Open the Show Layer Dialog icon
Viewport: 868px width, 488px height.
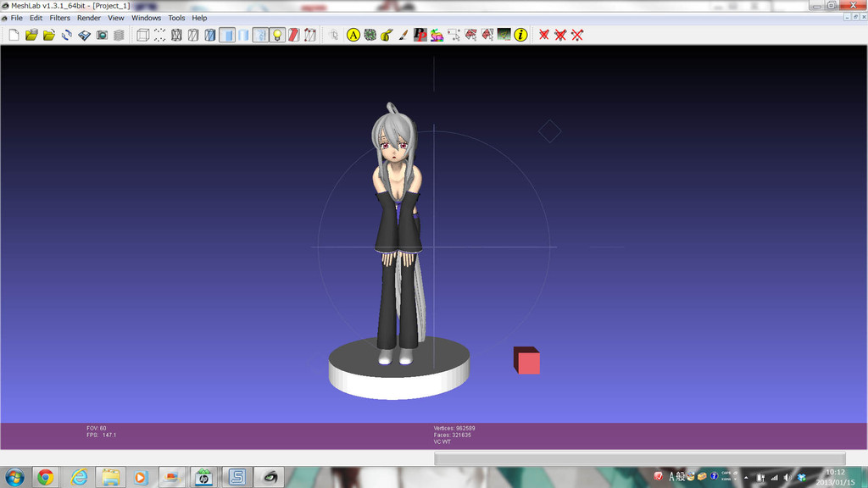(x=119, y=36)
